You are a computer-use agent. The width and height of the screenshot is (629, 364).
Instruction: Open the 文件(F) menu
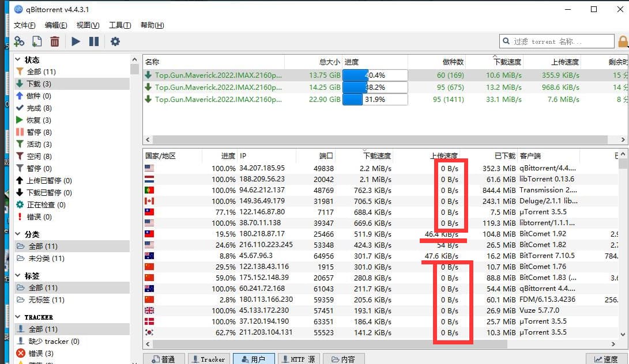[24, 25]
